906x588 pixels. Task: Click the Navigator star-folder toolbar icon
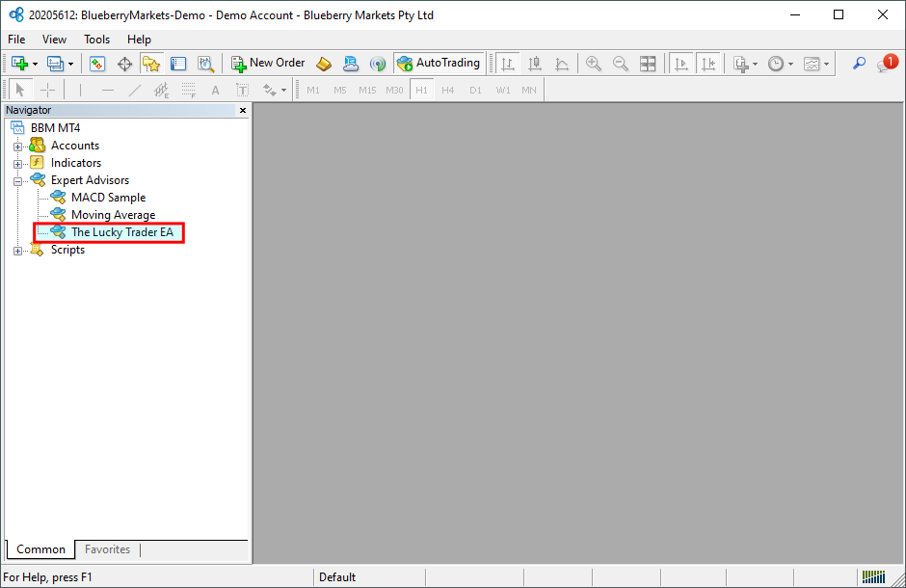[151, 63]
